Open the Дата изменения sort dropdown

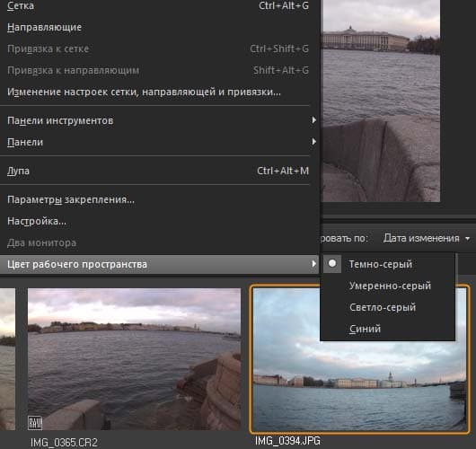tap(427, 238)
